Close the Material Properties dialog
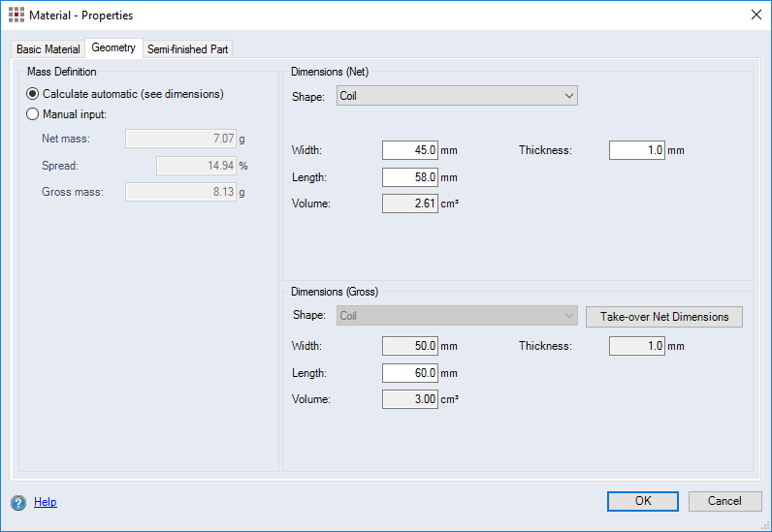The width and height of the screenshot is (772, 532). (x=756, y=16)
